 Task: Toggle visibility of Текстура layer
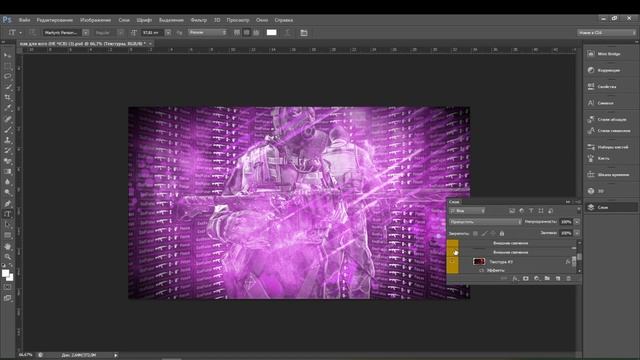click(x=453, y=262)
